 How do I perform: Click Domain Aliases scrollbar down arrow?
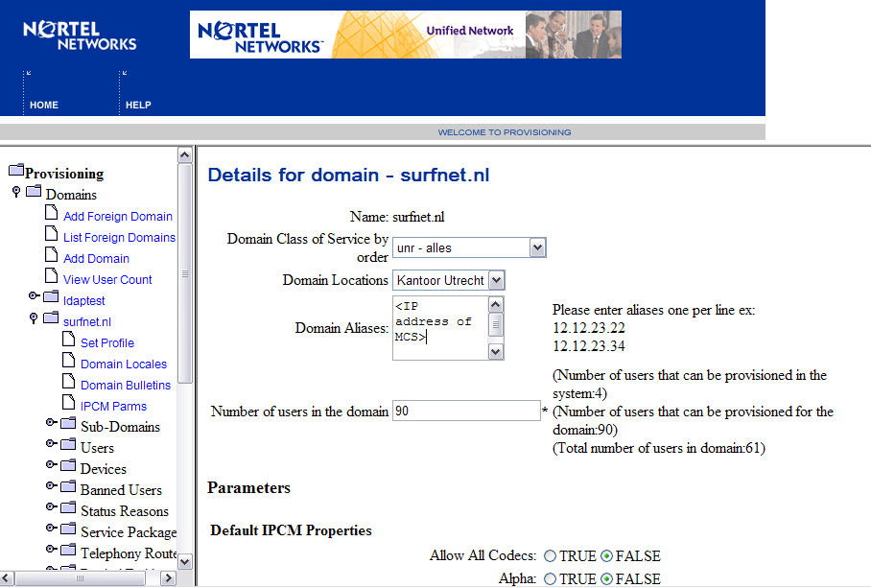click(x=496, y=351)
